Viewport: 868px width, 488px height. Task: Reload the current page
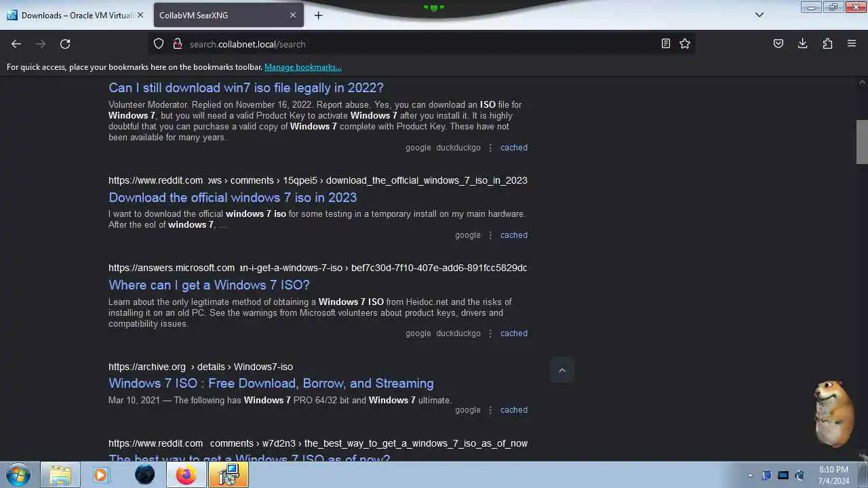coord(65,44)
